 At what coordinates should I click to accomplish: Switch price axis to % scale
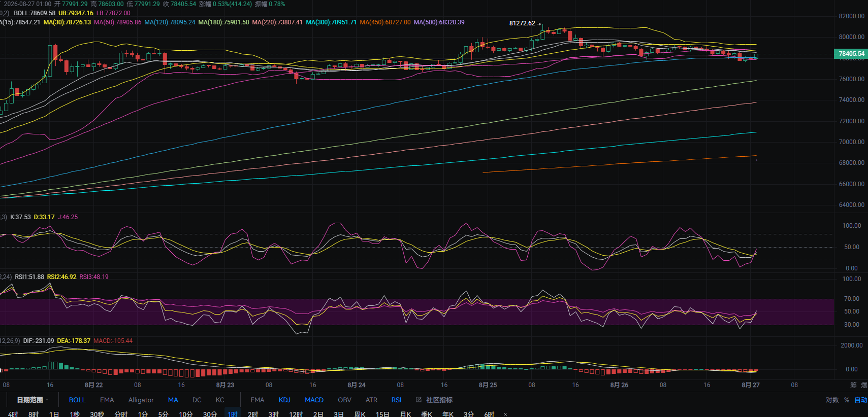(847, 400)
